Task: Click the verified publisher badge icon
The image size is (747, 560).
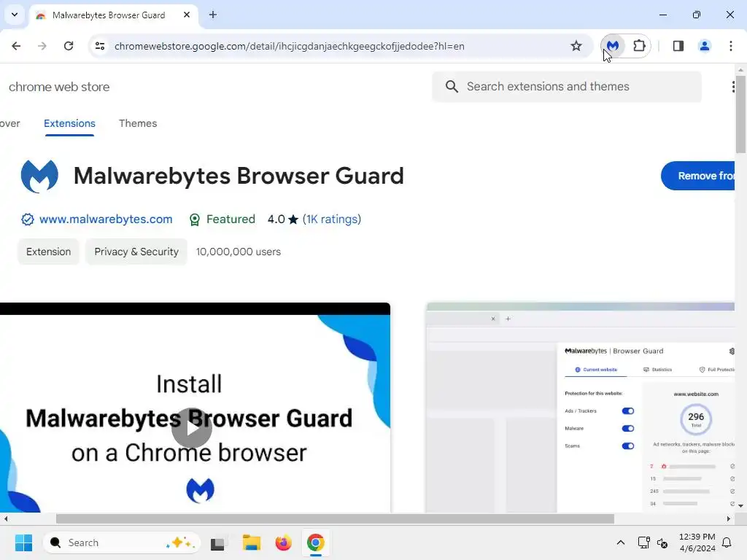Action: [28, 219]
